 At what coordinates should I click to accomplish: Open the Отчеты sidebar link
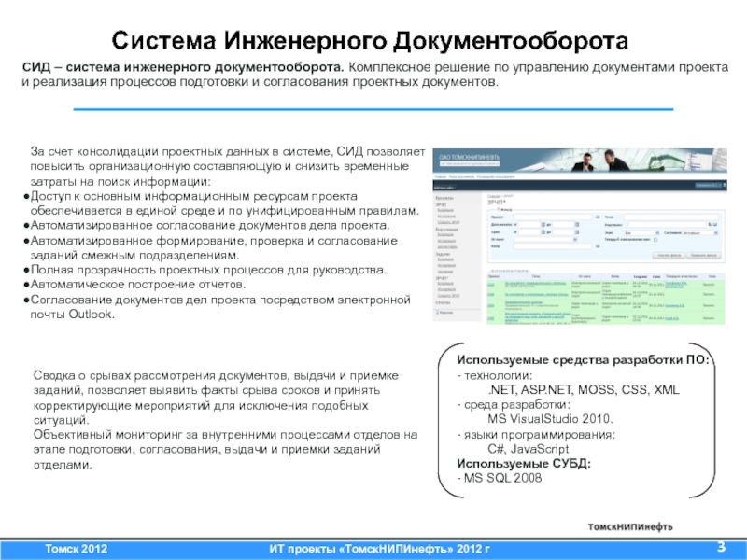pyautogui.click(x=443, y=302)
